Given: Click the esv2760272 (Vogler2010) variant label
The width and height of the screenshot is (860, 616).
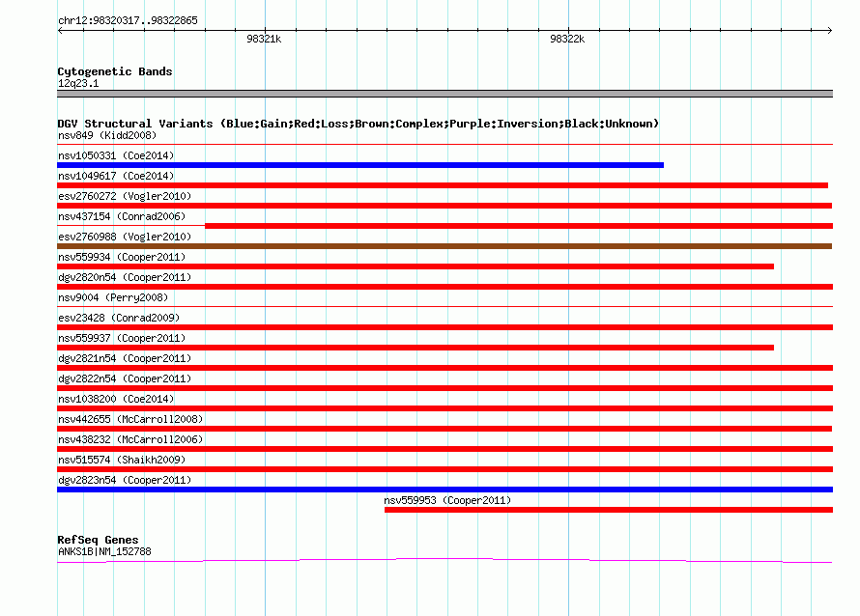Looking at the screenshot, I should tap(125, 196).
